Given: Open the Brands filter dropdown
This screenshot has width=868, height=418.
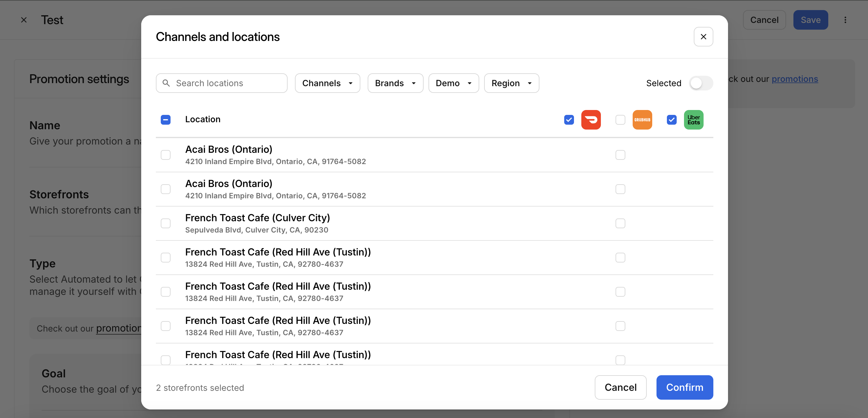Looking at the screenshot, I should tap(395, 83).
